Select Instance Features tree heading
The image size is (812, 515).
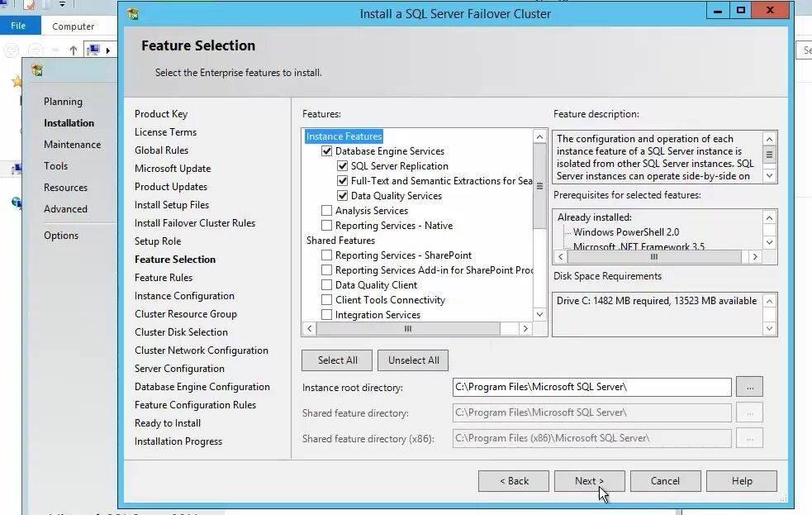point(344,136)
